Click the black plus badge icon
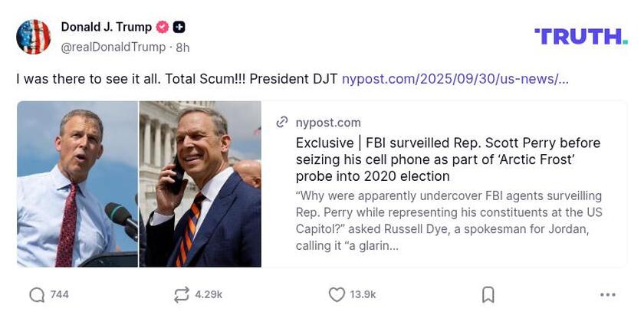This screenshot has height=325, width=644. point(179,28)
